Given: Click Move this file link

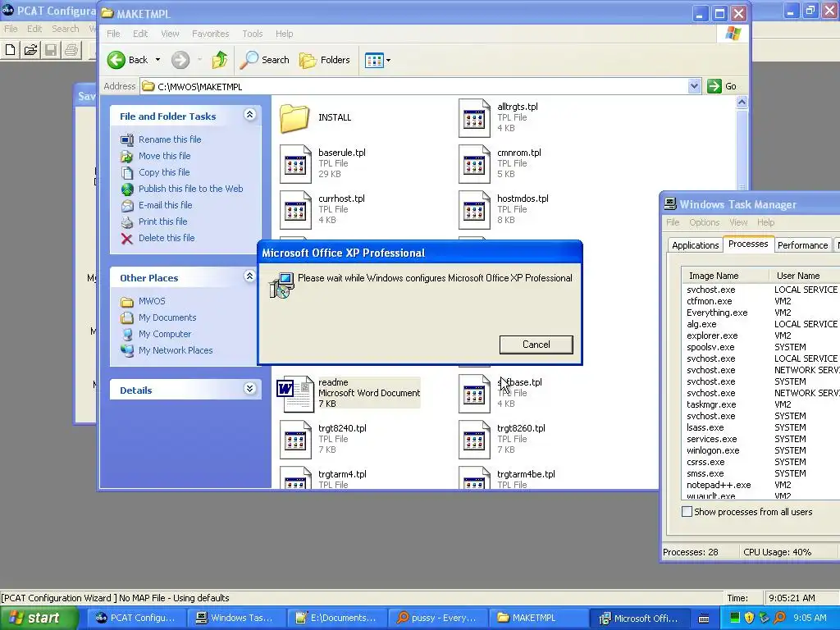Looking at the screenshot, I should (164, 156).
